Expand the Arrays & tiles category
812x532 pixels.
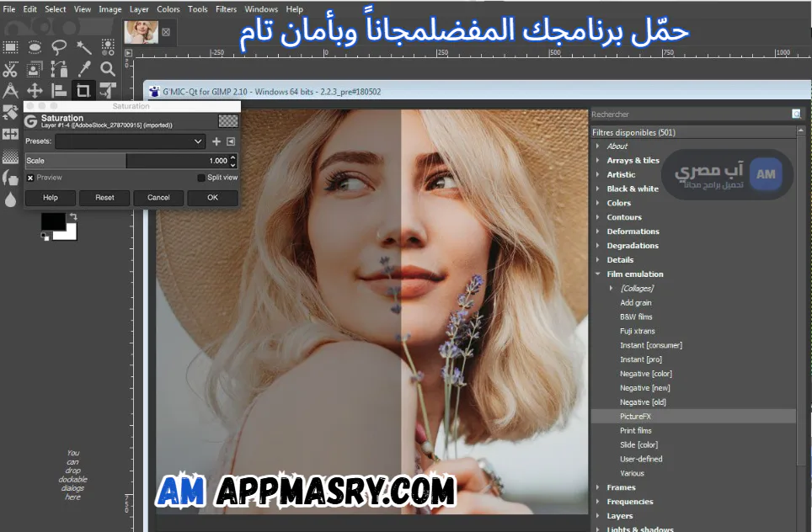click(x=597, y=161)
